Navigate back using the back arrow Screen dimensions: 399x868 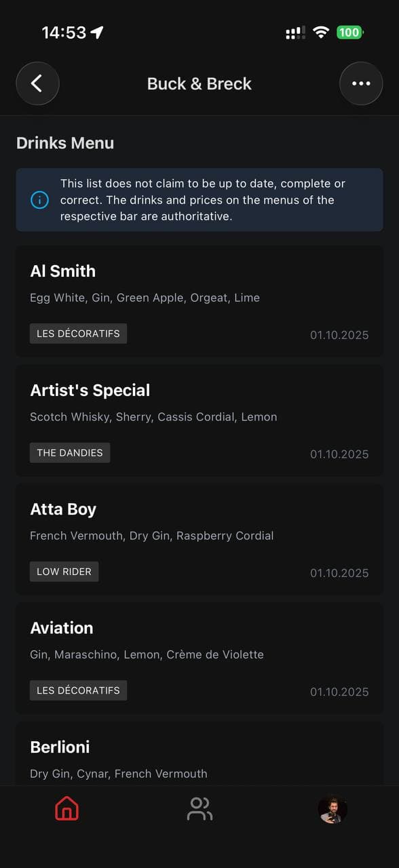point(37,83)
